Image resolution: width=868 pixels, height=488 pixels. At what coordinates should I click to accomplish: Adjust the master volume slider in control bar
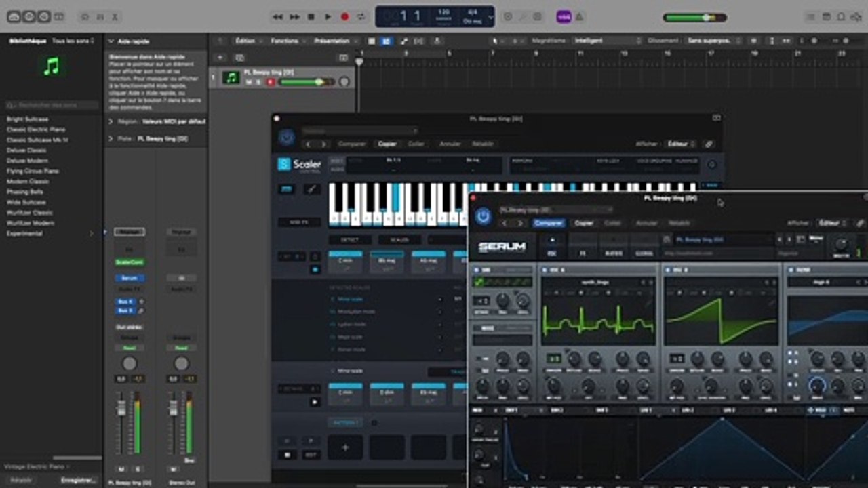[694, 17]
